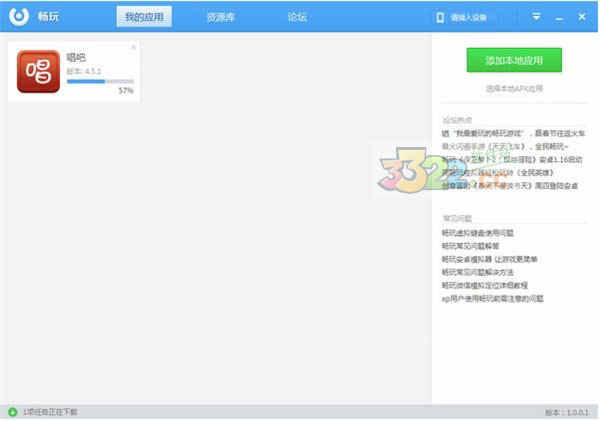The image size is (600, 421).
Task: Open FAQ 畅玩安卓模拟器 让游戏更简单
Action: [489, 259]
